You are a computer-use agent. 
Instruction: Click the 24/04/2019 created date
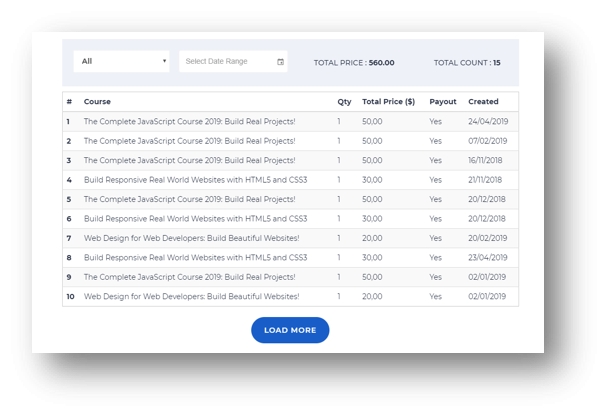tap(487, 122)
